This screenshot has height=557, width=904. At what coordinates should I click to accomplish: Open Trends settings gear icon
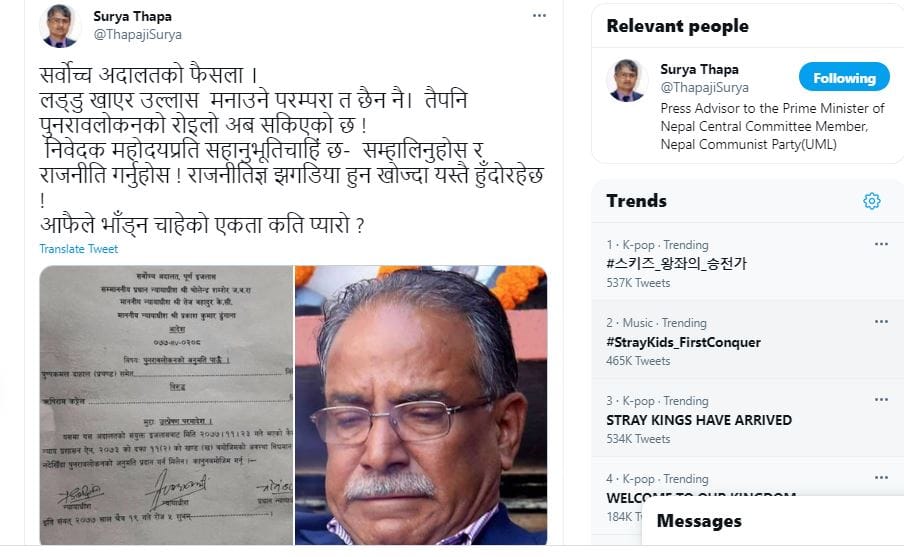pyautogui.click(x=872, y=201)
